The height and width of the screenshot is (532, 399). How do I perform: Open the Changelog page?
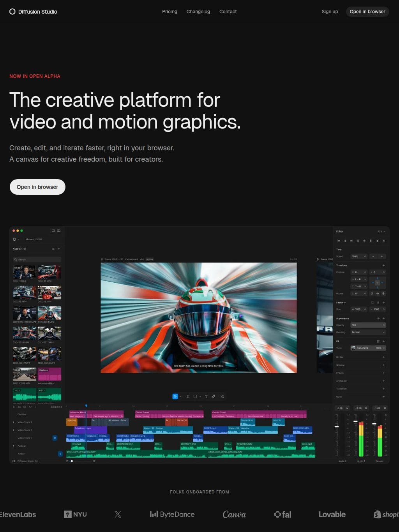[198, 12]
